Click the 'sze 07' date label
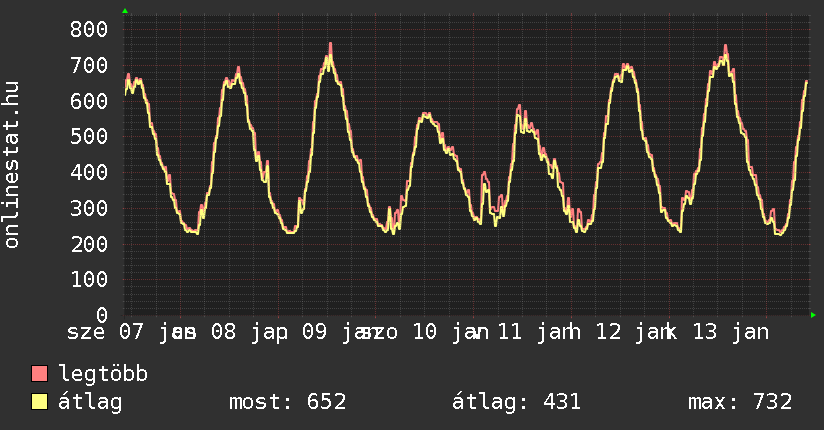The height and width of the screenshot is (430, 824). tap(105, 331)
